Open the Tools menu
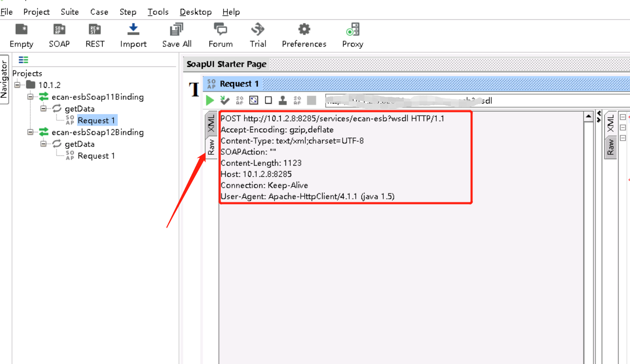 (x=158, y=12)
